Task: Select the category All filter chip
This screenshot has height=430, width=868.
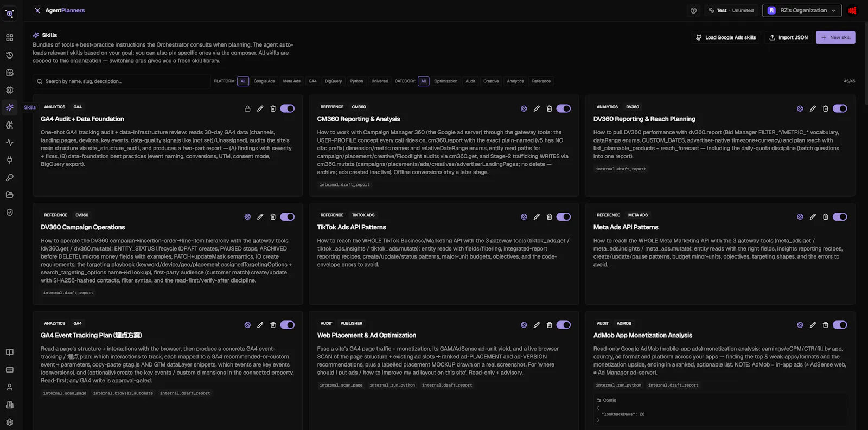Action: click(424, 81)
